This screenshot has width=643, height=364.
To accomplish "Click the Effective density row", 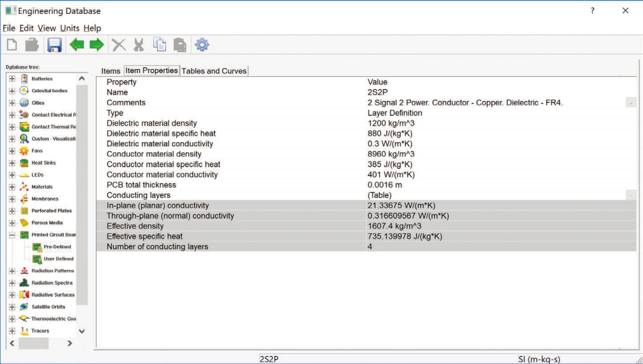I will [x=366, y=226].
